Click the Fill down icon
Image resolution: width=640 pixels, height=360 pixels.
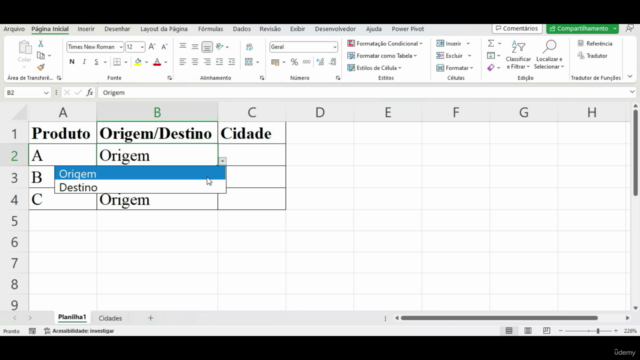(491, 56)
